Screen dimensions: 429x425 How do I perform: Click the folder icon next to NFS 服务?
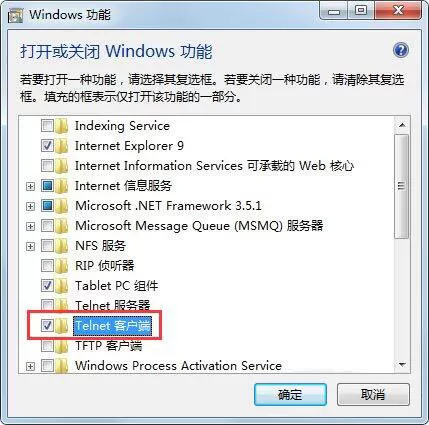[x=62, y=246]
